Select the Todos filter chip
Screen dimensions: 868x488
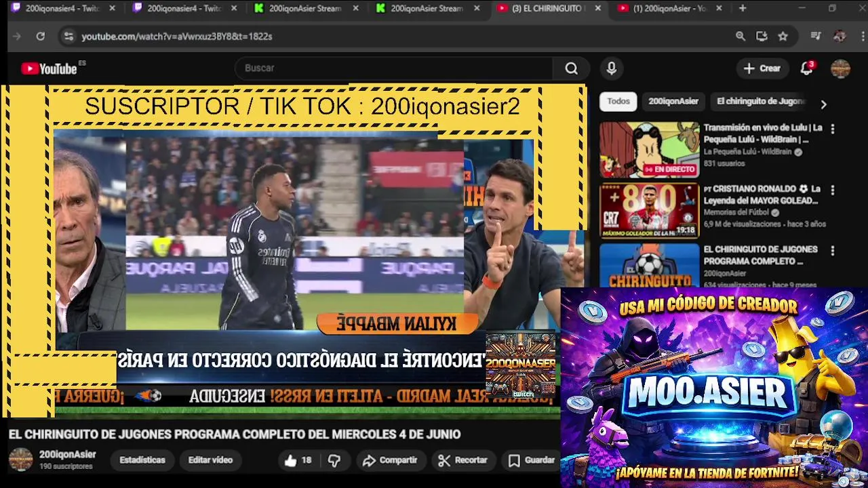618,101
